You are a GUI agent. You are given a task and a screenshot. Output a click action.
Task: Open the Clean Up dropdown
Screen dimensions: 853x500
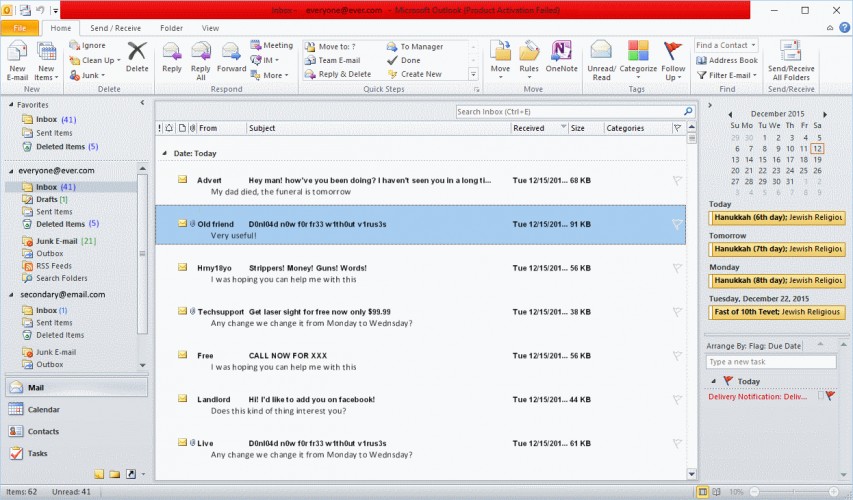[x=95, y=60]
